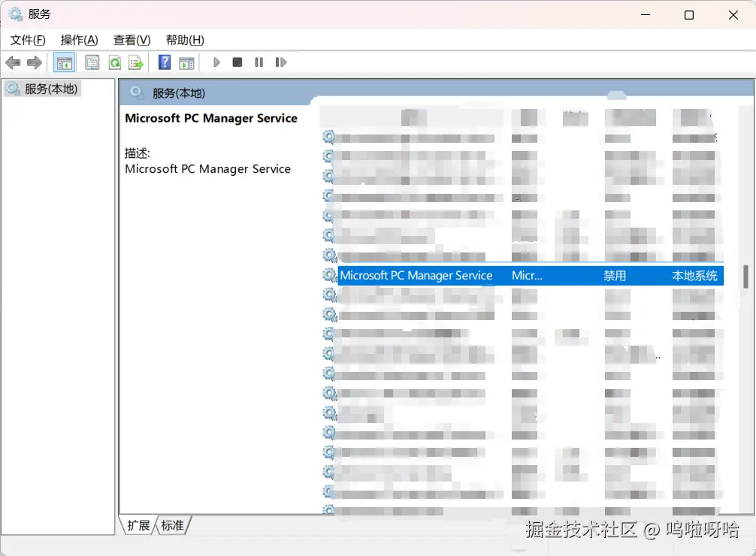Image resolution: width=756 pixels, height=556 pixels.
Task: Click the 本地系统 logon cell
Action: pos(695,275)
